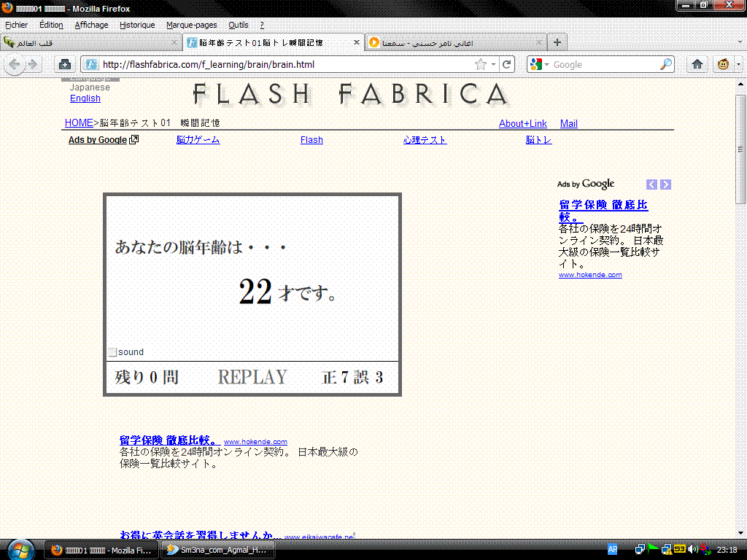Click the Firefox logo in the title bar
The width and height of the screenshot is (747, 560).
7,8
